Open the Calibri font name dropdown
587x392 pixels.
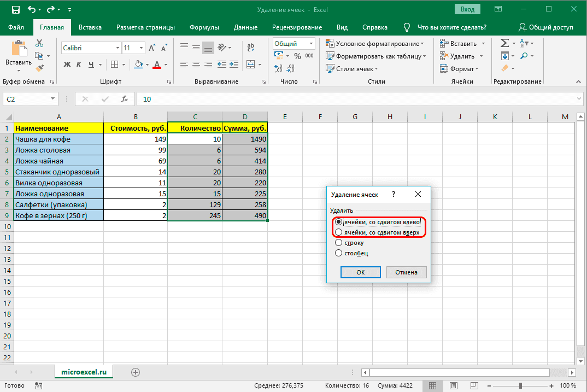click(116, 48)
